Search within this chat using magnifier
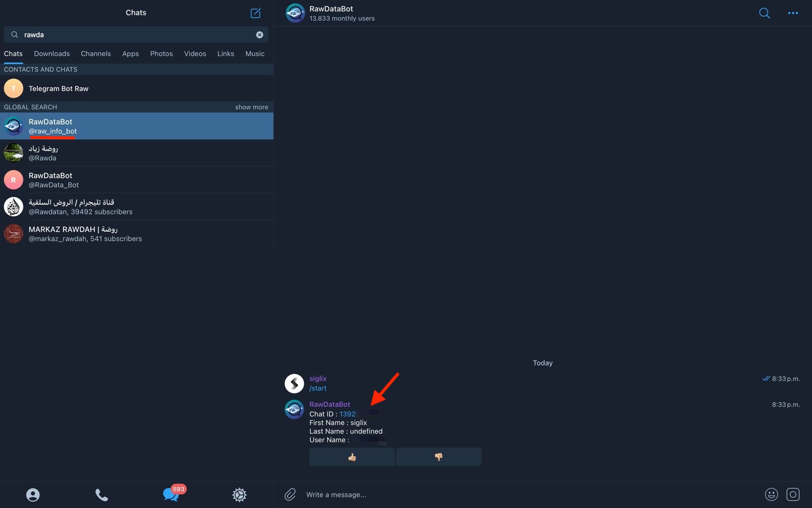This screenshot has width=812, height=508. click(x=764, y=13)
